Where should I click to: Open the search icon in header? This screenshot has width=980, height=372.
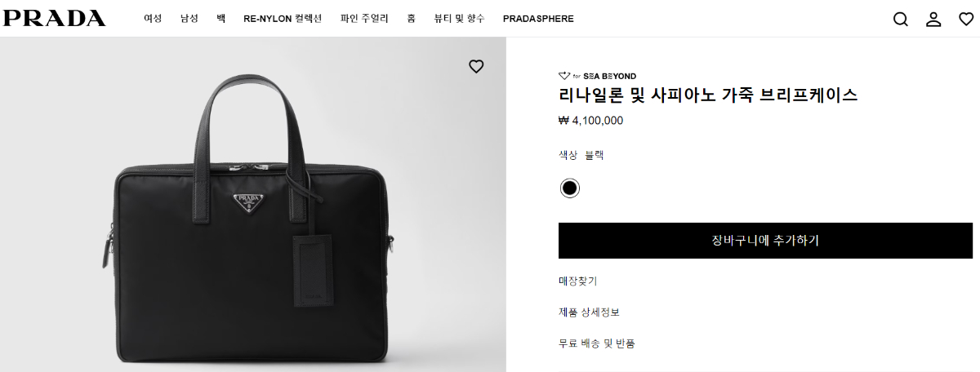pyautogui.click(x=901, y=19)
